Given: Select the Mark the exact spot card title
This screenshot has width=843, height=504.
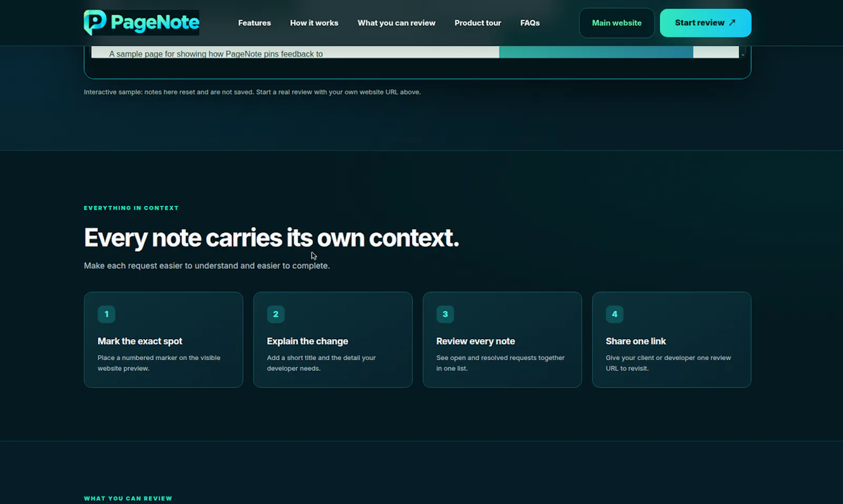Looking at the screenshot, I should [140, 341].
